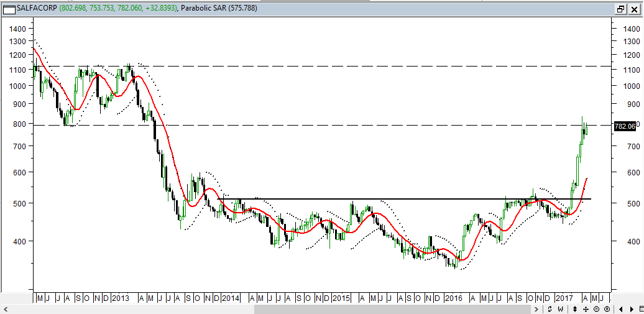This screenshot has height=314, width=644.
Task: Click the 2013 label on time axis
Action: (x=121, y=298)
